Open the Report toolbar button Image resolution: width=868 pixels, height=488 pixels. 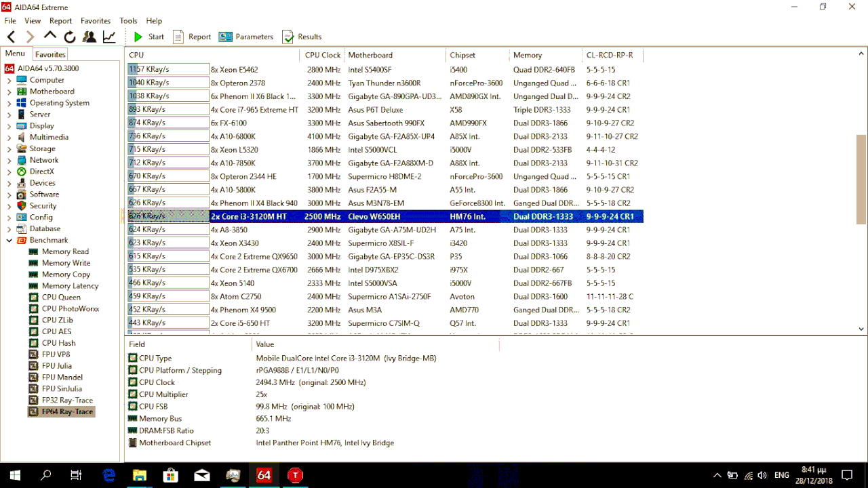pos(192,37)
